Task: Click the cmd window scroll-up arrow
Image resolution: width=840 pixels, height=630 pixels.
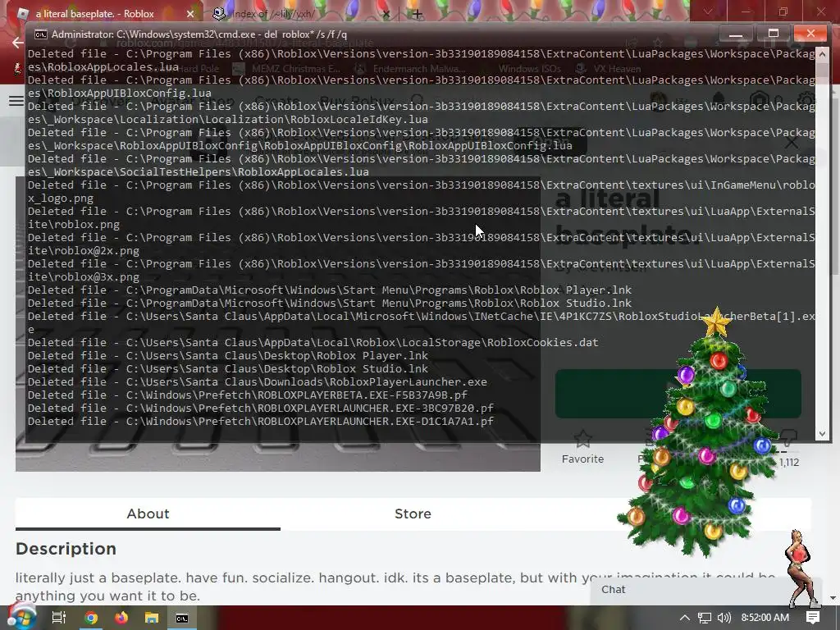Action: (x=822, y=54)
